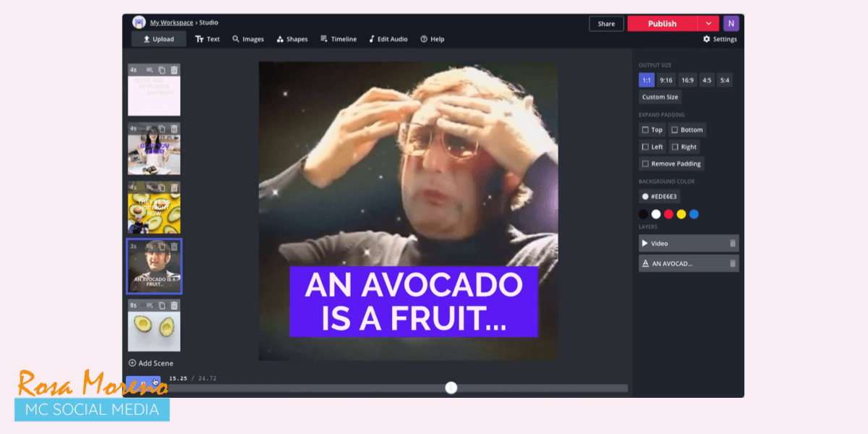This screenshot has width=868, height=434.
Task: Add a new scene with Add Scene
Action: pos(151,363)
